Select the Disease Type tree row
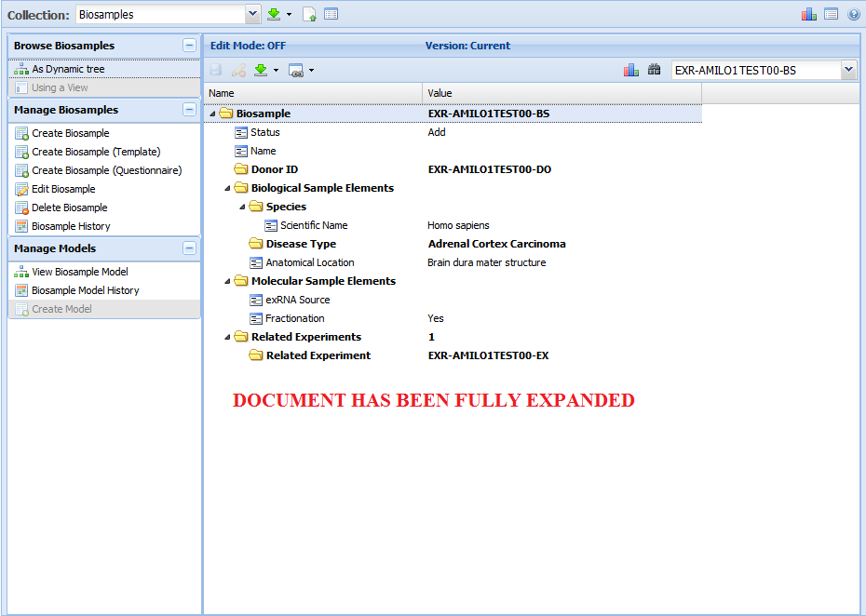This screenshot has width=866, height=616. 301,244
